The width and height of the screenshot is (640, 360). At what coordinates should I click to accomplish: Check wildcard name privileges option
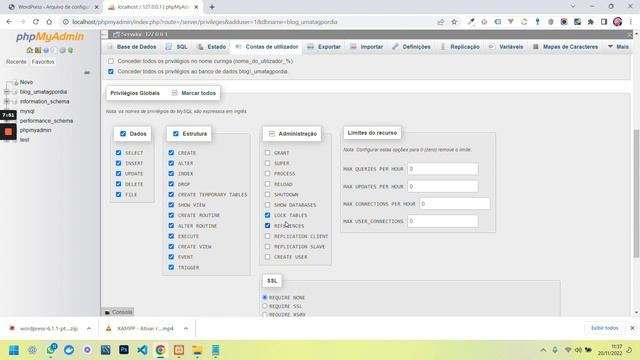(111, 61)
